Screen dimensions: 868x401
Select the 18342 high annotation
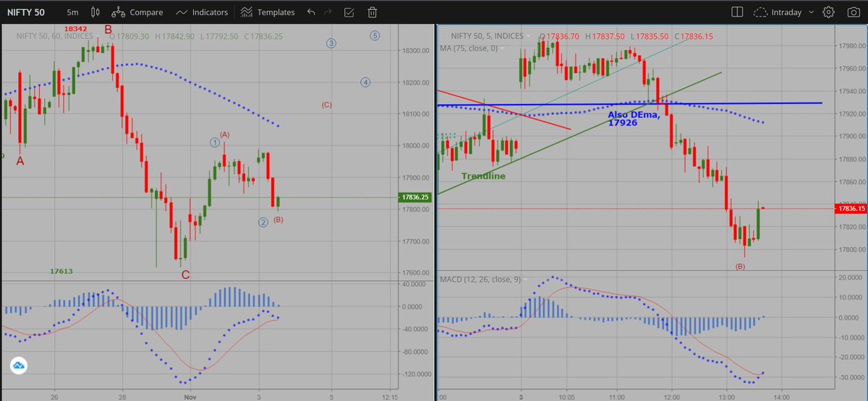[76, 28]
